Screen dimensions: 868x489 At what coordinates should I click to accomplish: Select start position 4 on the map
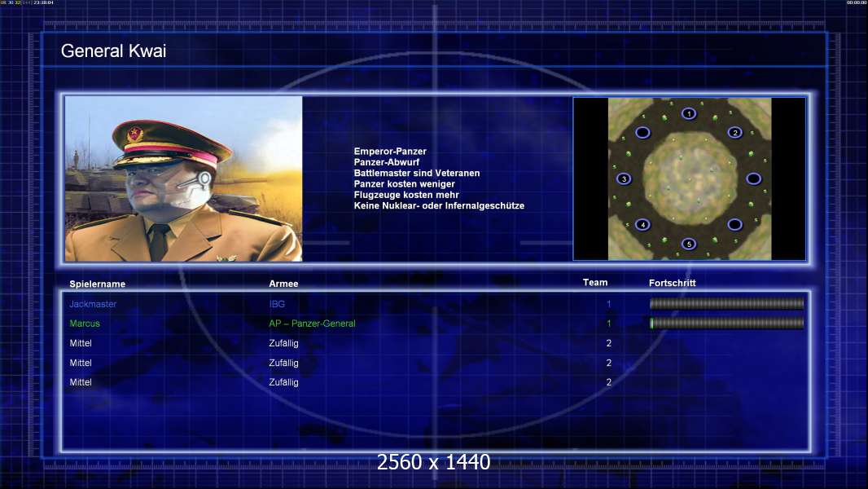coord(642,224)
